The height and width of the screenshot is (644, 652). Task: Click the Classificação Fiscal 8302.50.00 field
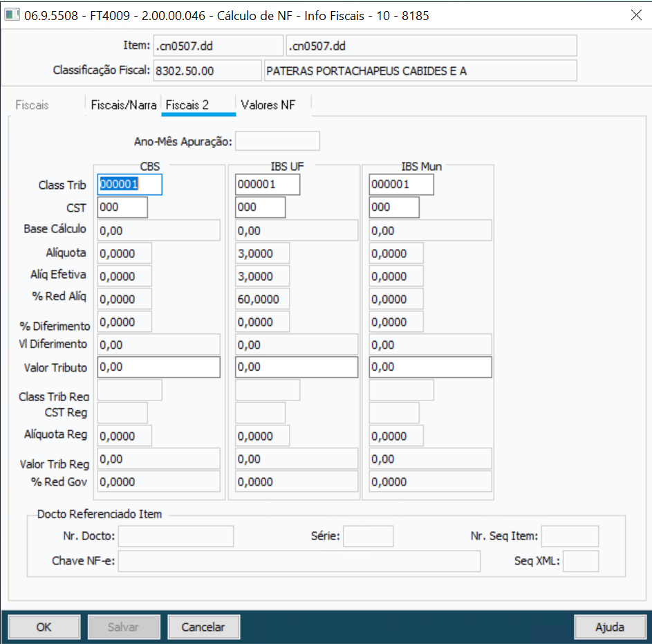[207, 71]
